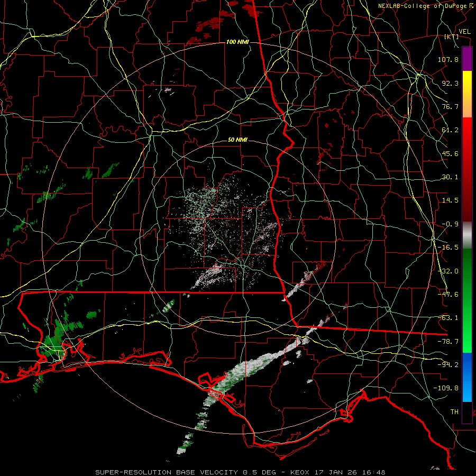Select the -16.5 value on velocity scale

coord(448,248)
